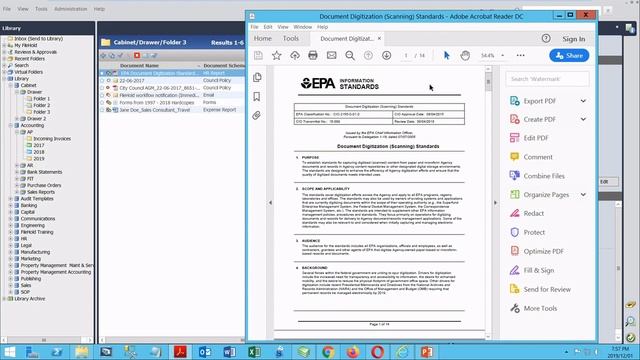Go to the next page arrow
Image resolution: width=640 pixels, height=360 pixels.
pyautogui.click(x=387, y=55)
